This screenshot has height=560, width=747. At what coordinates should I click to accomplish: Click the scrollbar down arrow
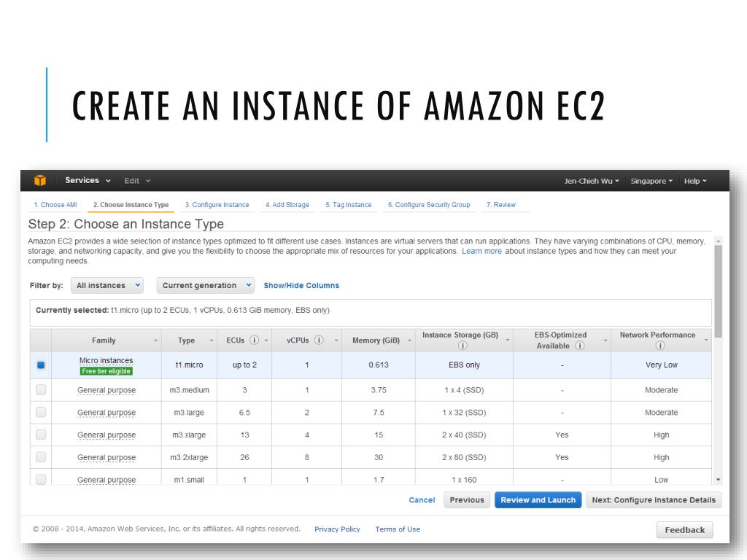718,480
